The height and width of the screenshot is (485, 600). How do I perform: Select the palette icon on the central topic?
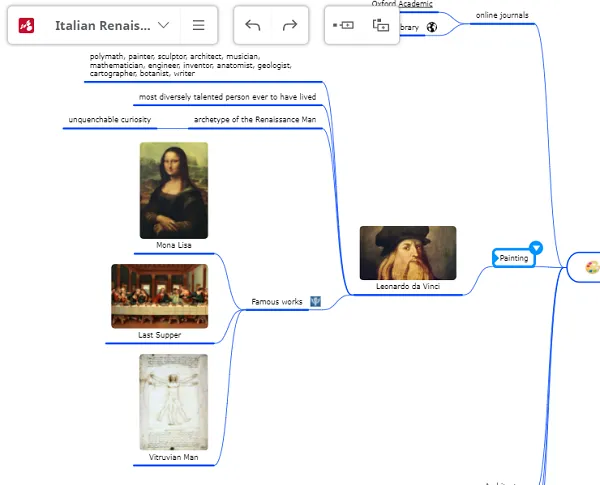(592, 267)
